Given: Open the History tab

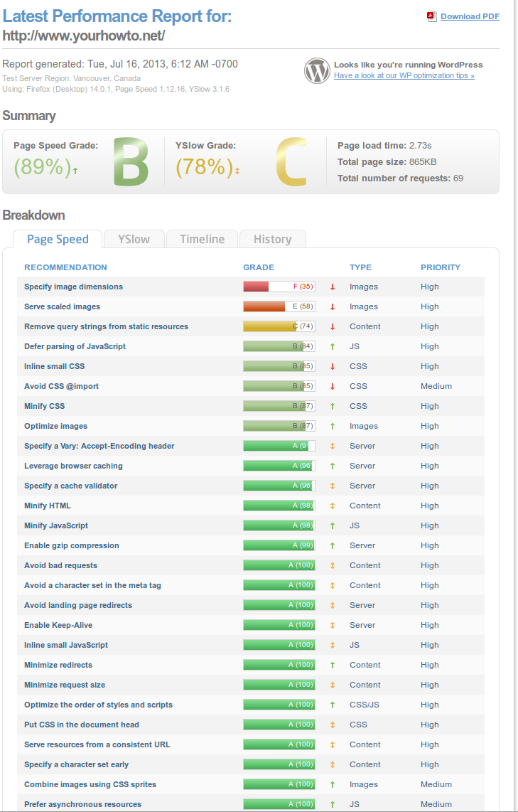Looking at the screenshot, I should (273, 239).
